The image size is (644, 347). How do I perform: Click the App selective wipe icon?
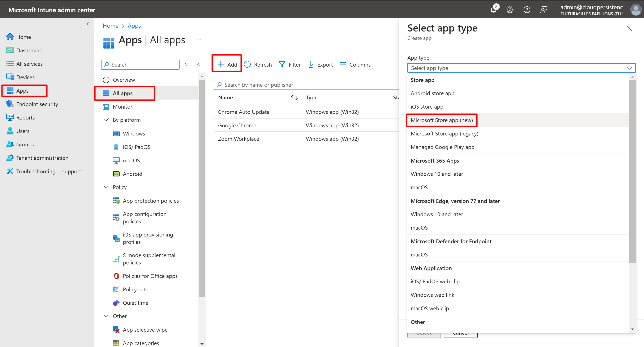116,330
